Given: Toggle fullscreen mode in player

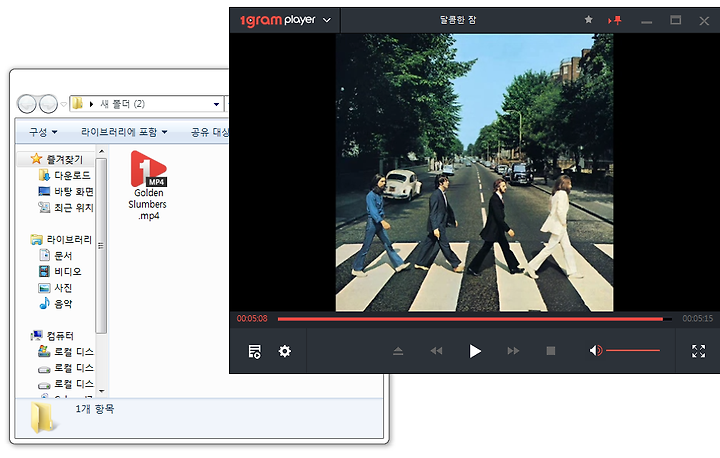Looking at the screenshot, I should click(698, 351).
